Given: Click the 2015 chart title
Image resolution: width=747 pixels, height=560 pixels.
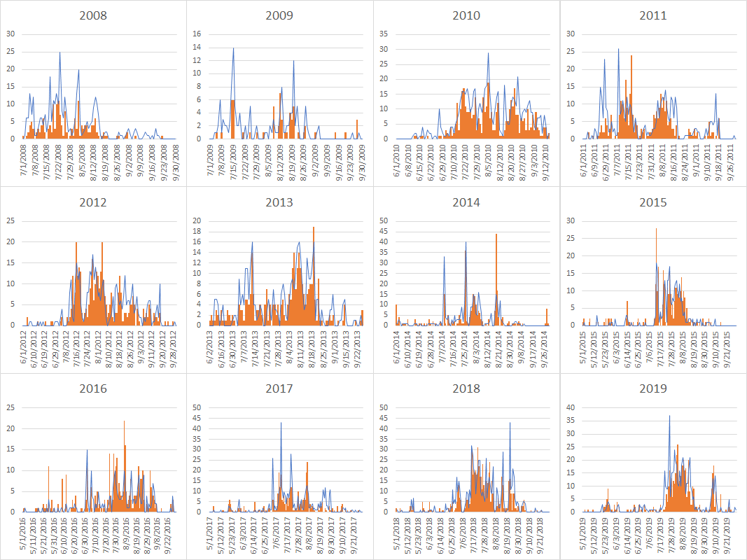Looking at the screenshot, I should (x=652, y=202).
